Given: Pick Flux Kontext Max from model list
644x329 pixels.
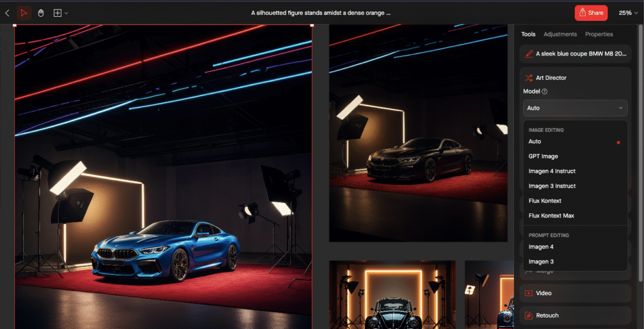Looking at the screenshot, I should click(x=551, y=216).
